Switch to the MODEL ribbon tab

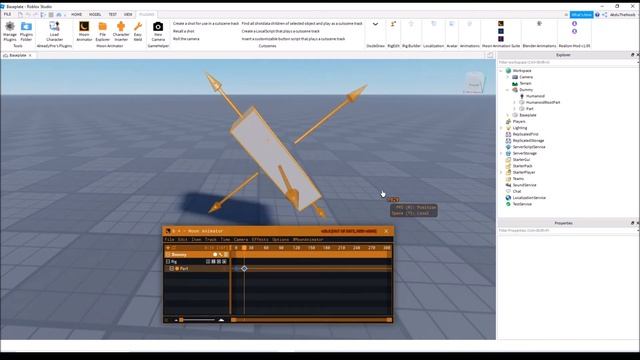(95, 14)
